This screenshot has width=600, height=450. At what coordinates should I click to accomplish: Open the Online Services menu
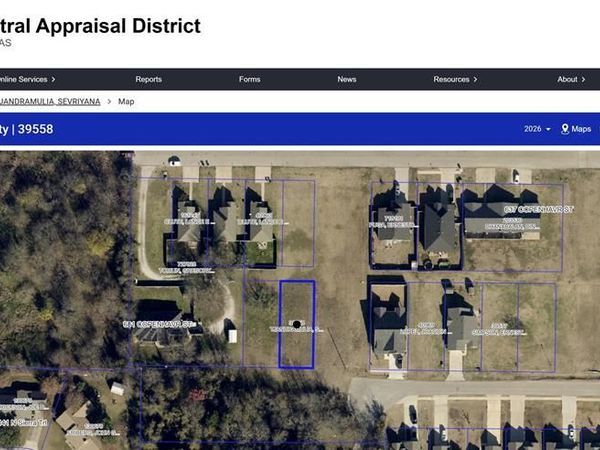[27, 79]
